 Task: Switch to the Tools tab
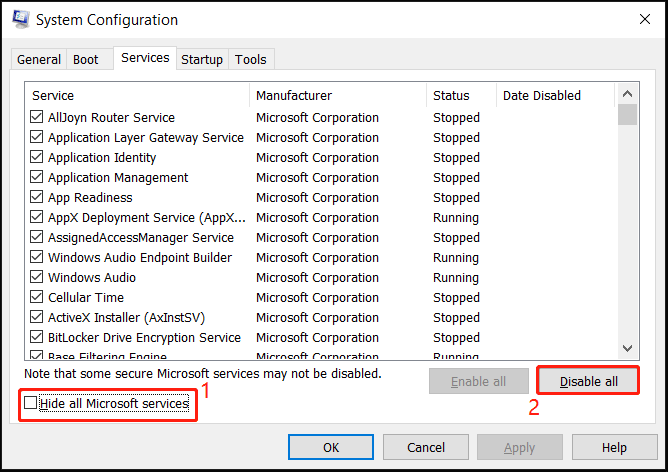coord(251,60)
